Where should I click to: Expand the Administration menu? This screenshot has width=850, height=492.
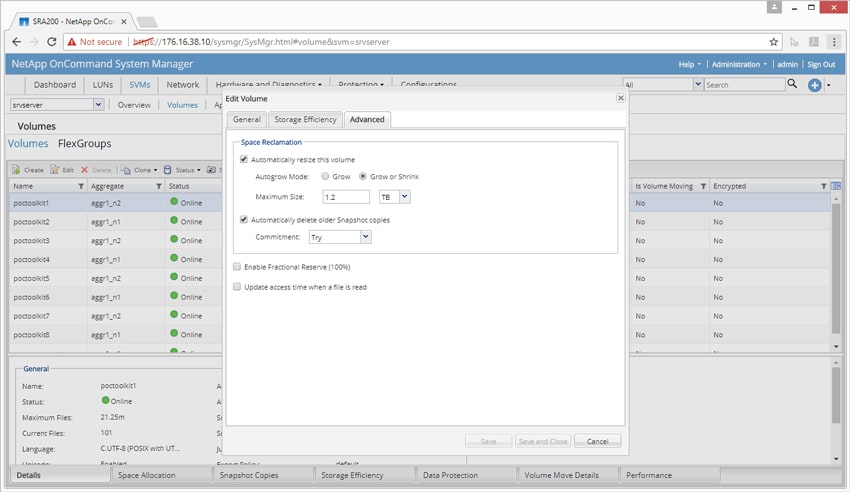click(x=739, y=64)
